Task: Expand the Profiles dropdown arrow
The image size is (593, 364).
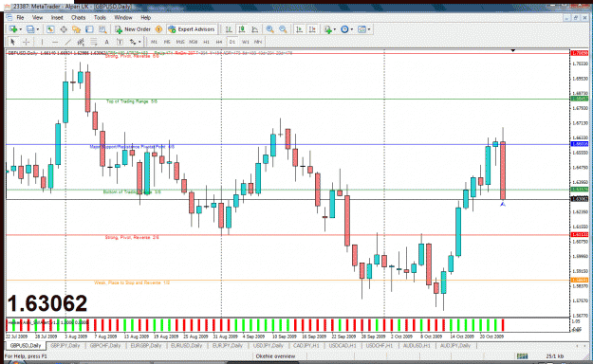Action: [38, 29]
